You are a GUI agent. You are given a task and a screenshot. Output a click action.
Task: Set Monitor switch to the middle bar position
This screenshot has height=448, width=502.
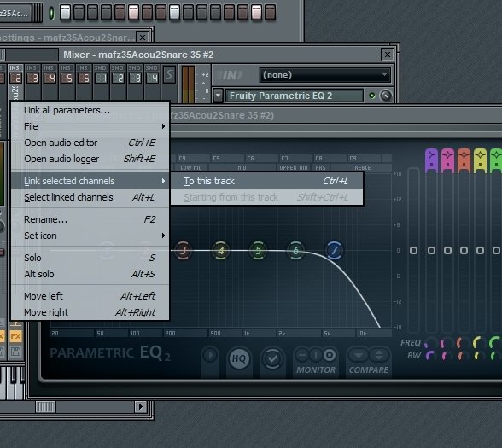tap(316, 355)
